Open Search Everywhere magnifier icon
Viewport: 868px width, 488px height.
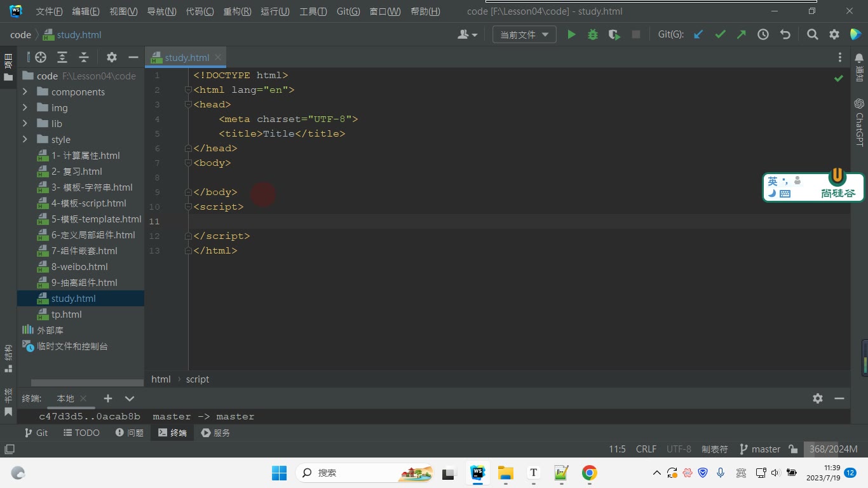coord(813,35)
